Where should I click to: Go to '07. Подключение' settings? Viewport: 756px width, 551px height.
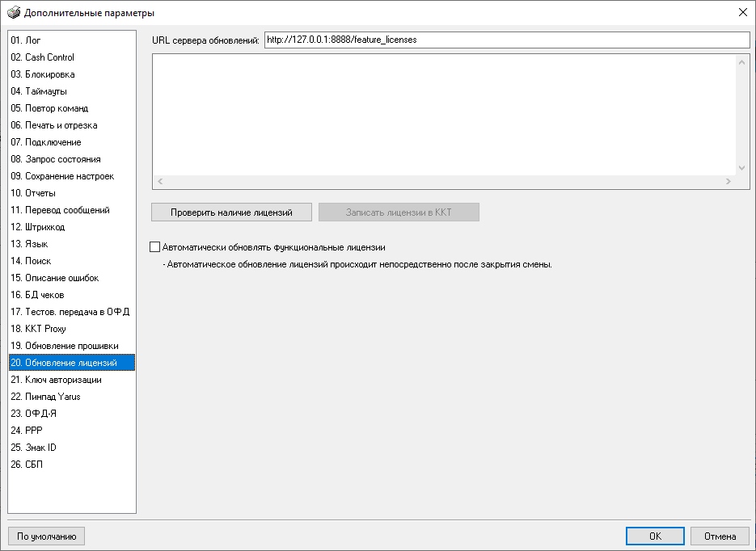[x=45, y=142]
